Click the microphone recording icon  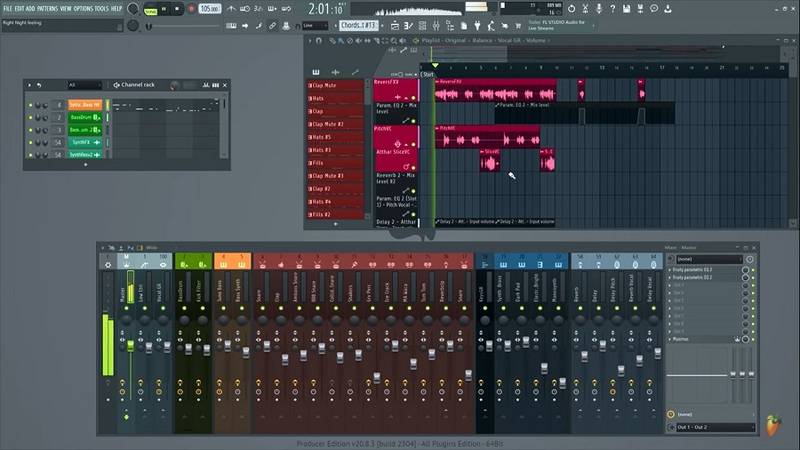click(599, 9)
